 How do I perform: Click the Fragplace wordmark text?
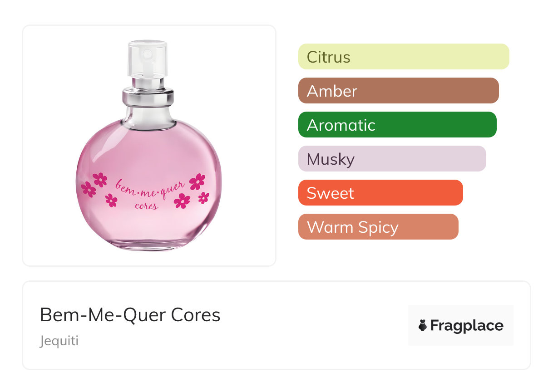tap(467, 325)
